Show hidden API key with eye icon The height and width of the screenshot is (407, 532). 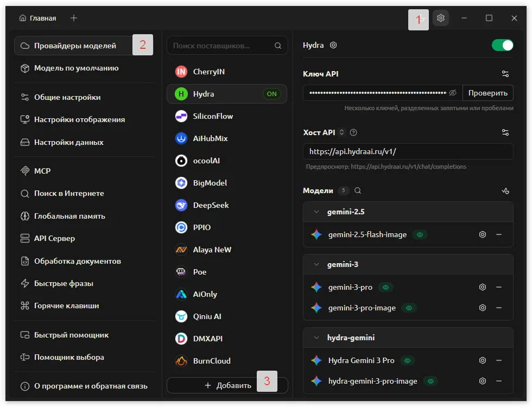453,93
